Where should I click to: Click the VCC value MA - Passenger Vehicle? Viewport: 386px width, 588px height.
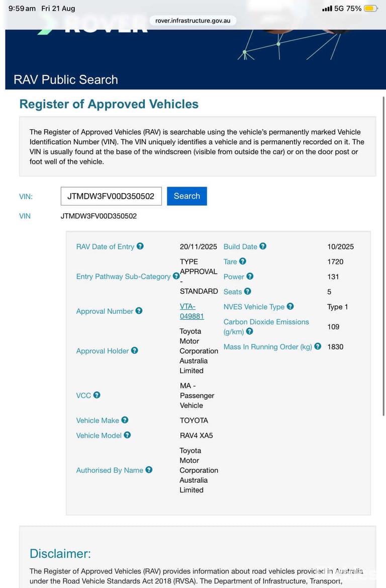click(197, 395)
